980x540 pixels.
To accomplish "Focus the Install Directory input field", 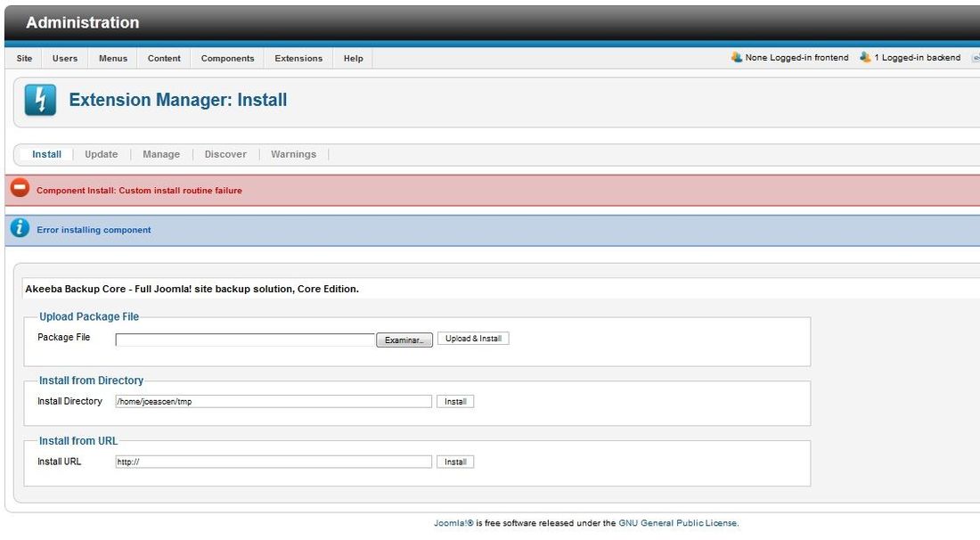I will 274,401.
